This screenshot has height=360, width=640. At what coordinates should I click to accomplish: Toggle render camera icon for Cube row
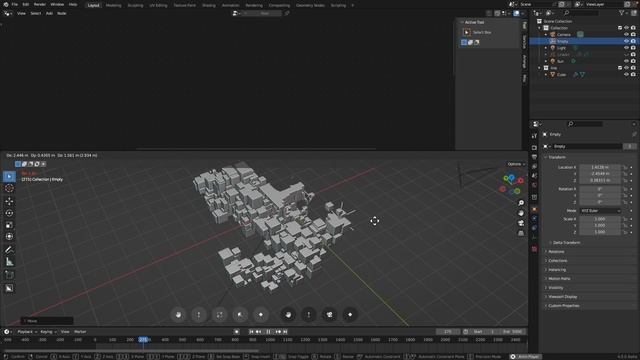(633, 74)
